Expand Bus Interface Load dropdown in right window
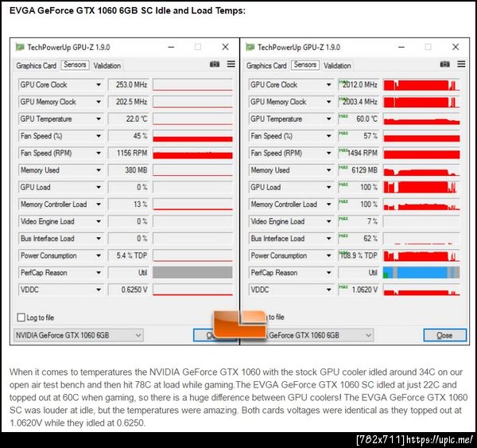The width and height of the screenshot is (477, 448). click(328, 239)
